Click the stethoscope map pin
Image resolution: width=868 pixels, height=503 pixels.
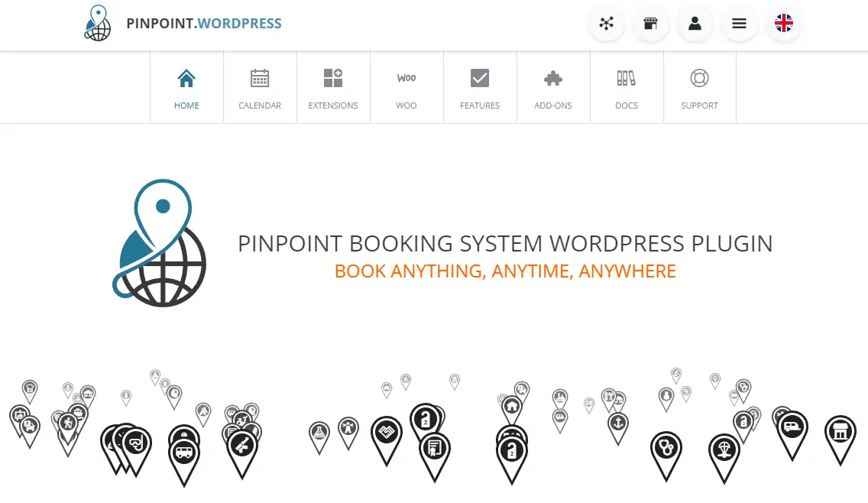coord(666,449)
